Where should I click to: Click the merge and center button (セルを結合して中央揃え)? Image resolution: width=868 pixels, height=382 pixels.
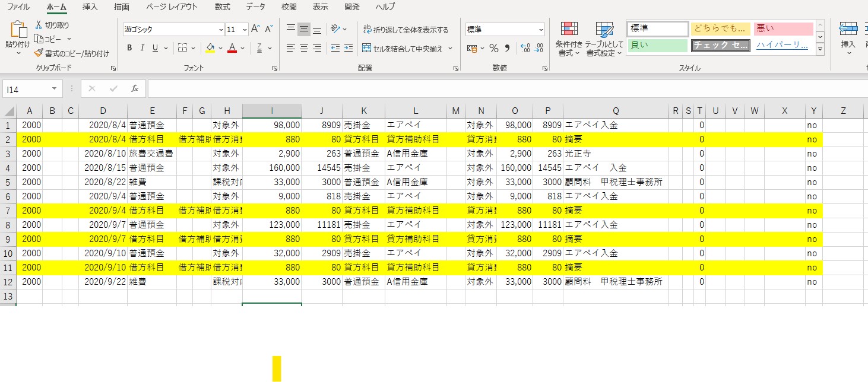point(407,49)
